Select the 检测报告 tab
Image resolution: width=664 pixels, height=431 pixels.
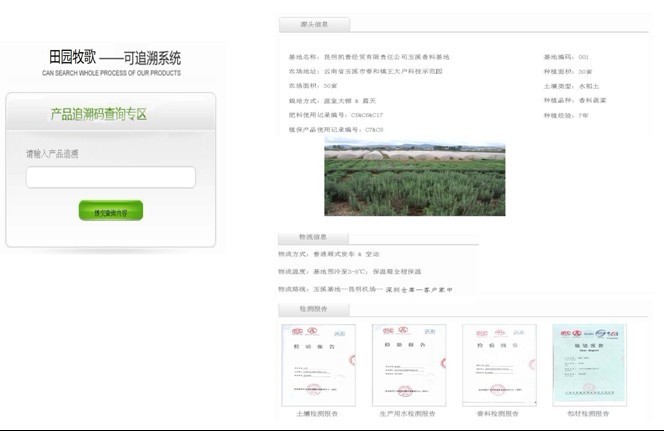click(x=313, y=309)
